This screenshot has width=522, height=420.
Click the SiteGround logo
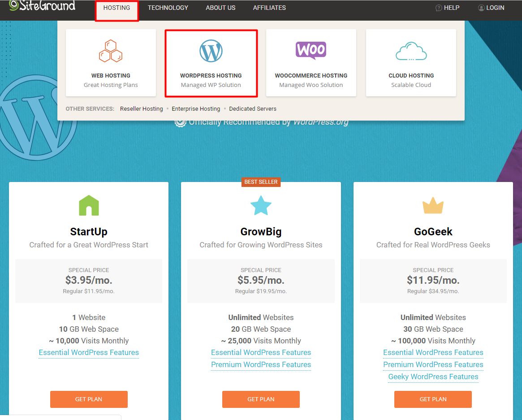click(x=42, y=5)
